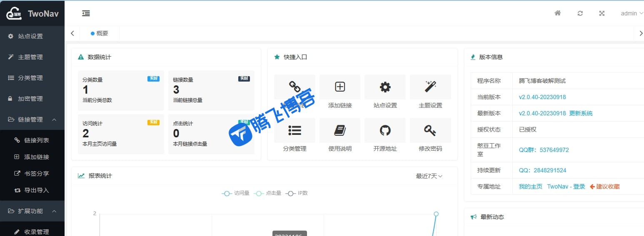The image size is (644, 236).
Task: Toggle the IP数 chart legend series
Action: pyautogui.click(x=297, y=193)
